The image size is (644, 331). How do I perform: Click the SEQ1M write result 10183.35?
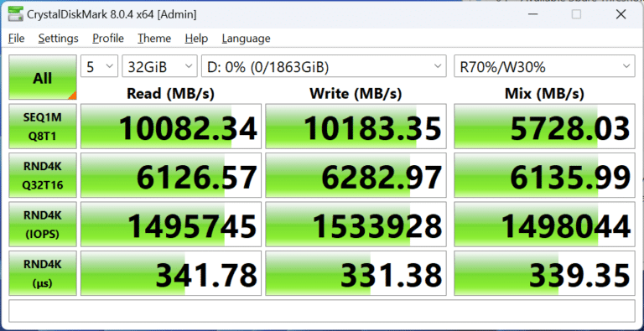click(356, 126)
